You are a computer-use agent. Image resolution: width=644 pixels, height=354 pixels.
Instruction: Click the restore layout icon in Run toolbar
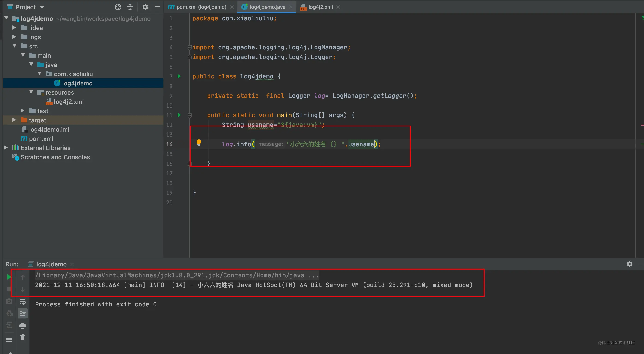tap(9, 340)
